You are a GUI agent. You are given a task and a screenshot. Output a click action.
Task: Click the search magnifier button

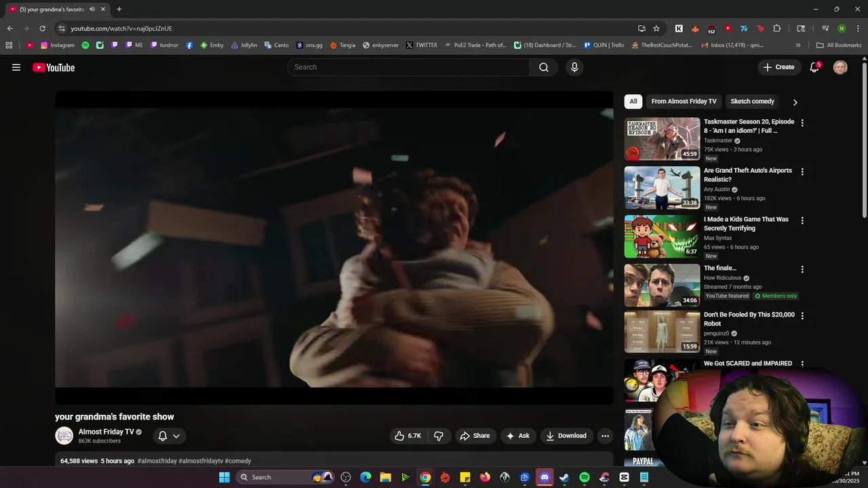[544, 67]
